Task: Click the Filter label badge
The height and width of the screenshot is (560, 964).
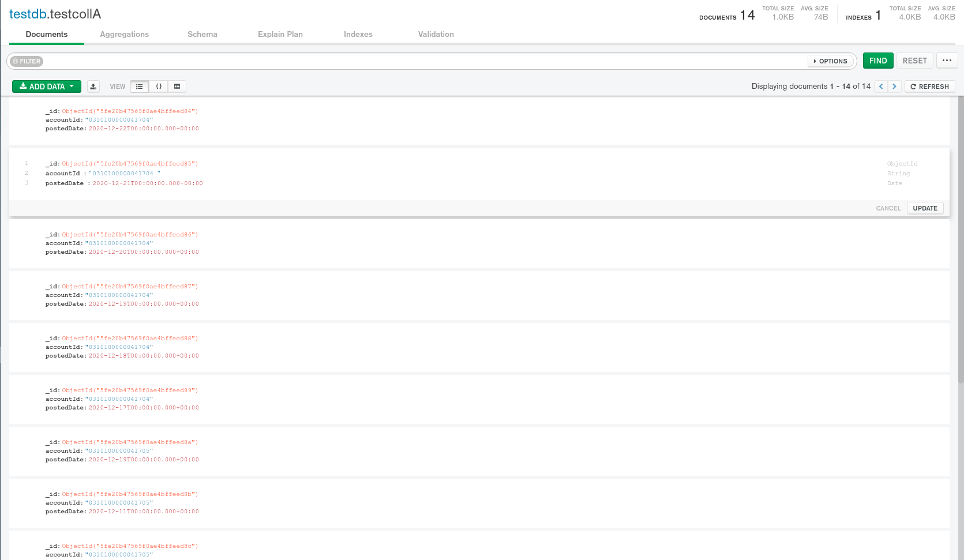Action: (27, 61)
